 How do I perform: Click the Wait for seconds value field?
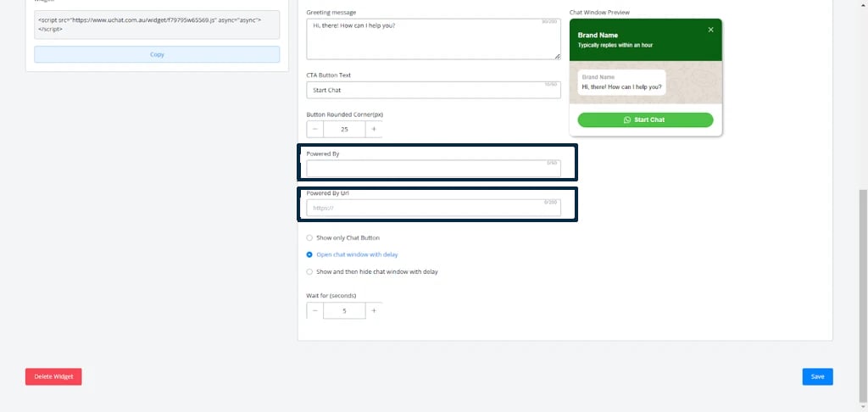pos(344,310)
